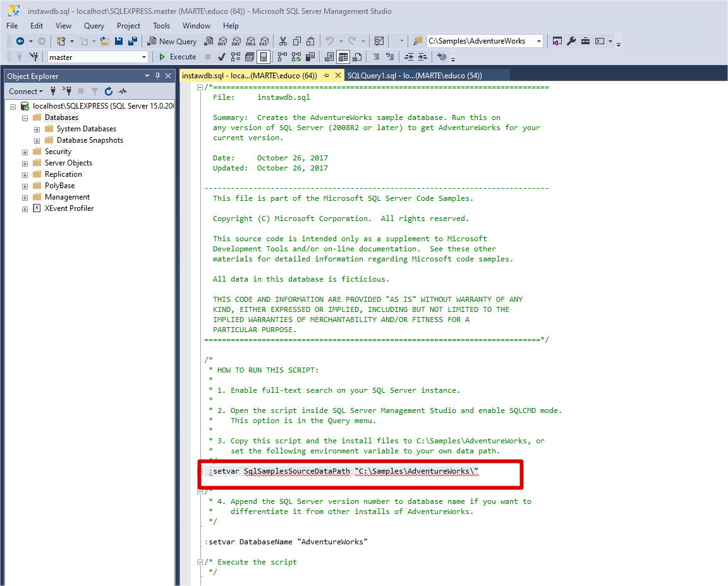
Task: Open the Connect dropdown in Object Explorer
Action: click(26, 92)
